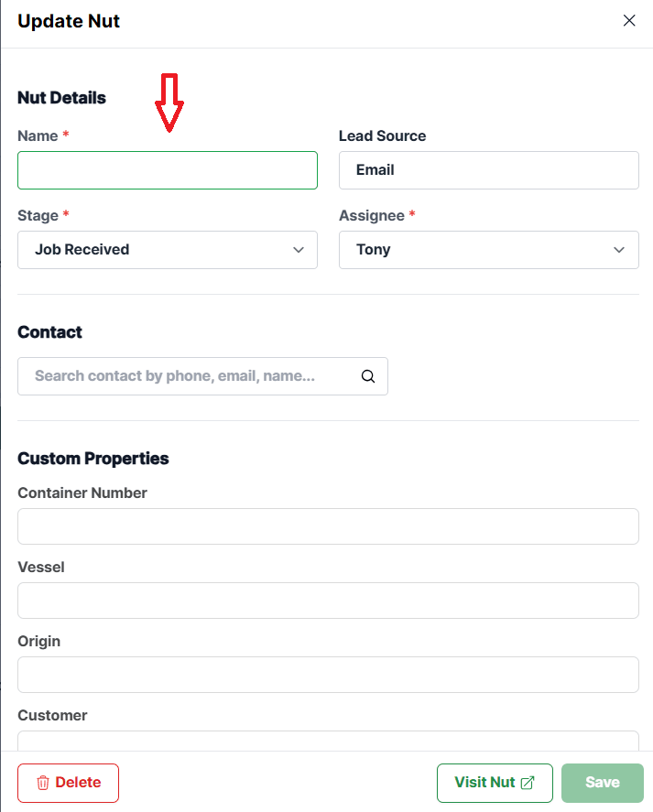The image size is (653, 812).
Task: Click the Lead Source field showing Email
Action: [x=489, y=170]
